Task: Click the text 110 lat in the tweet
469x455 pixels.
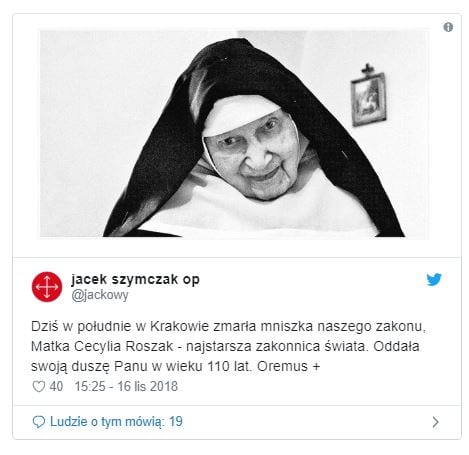Action: click(229, 366)
